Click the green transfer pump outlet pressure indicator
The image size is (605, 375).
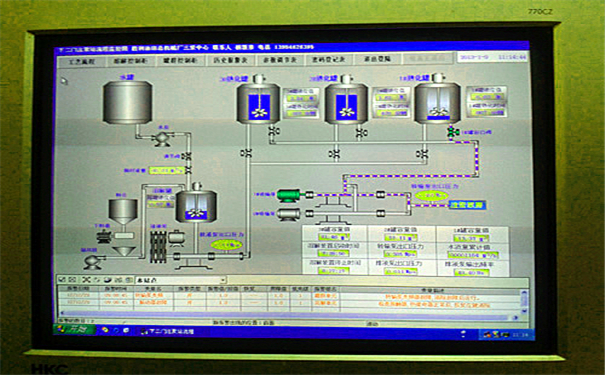(x=431, y=196)
